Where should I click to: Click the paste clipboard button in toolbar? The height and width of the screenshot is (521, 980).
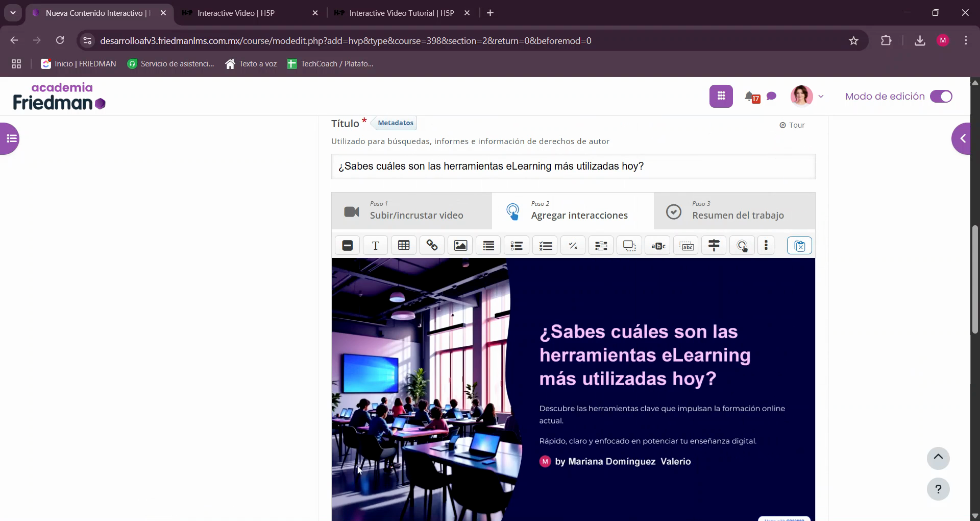click(x=799, y=246)
